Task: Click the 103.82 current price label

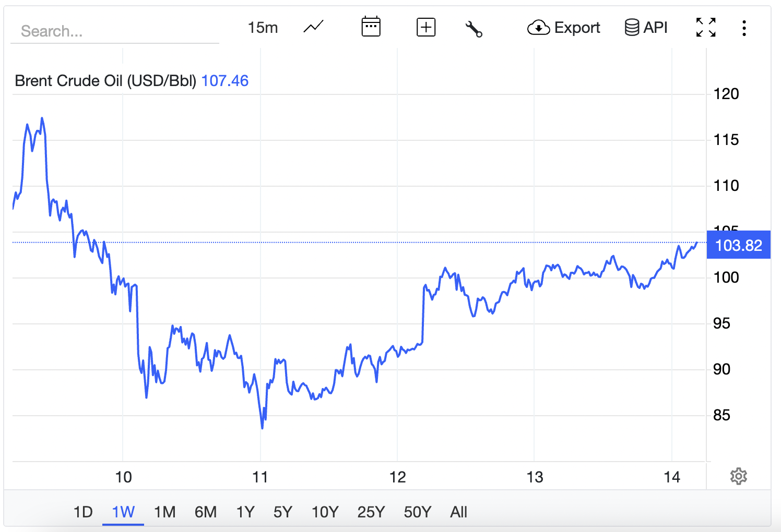Action: pyautogui.click(x=738, y=245)
